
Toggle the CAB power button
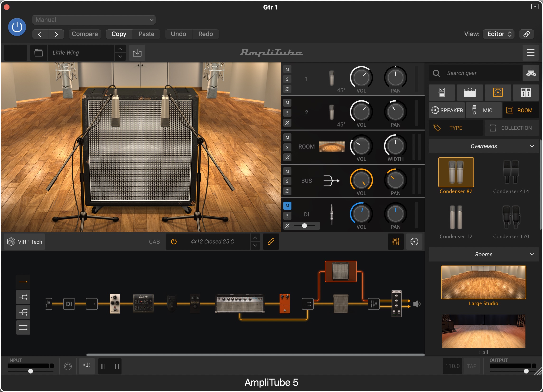(174, 242)
